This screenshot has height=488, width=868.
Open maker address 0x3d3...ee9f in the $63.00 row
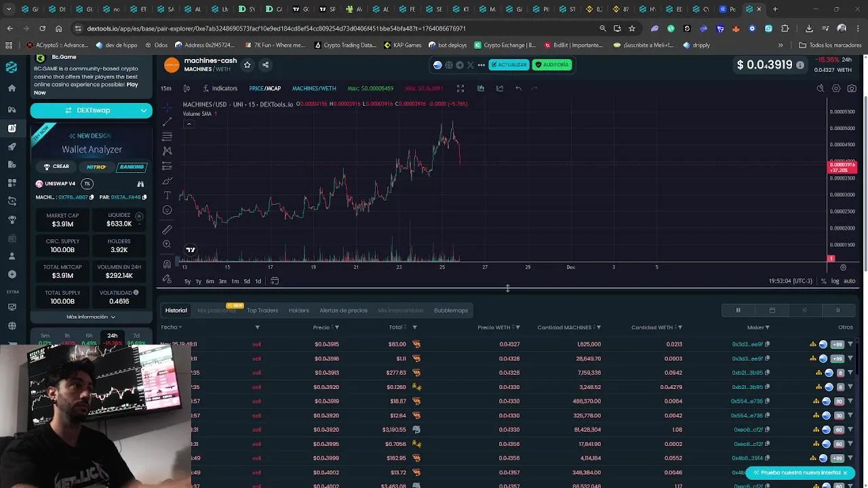(x=747, y=344)
